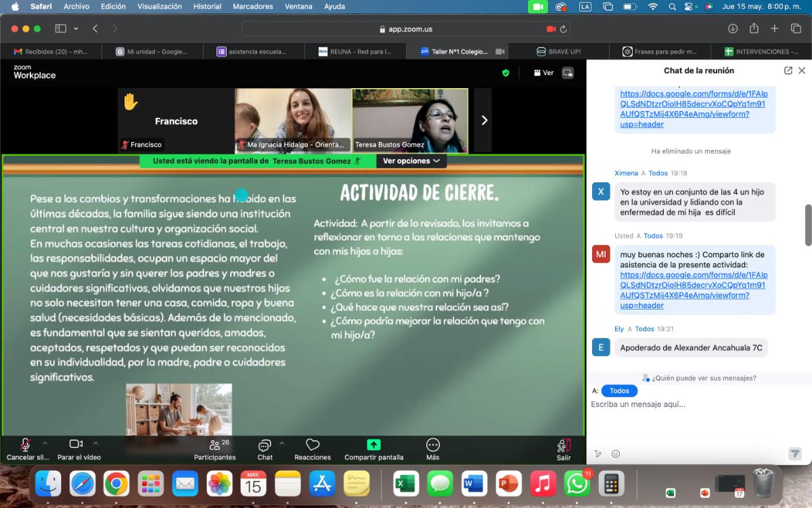
Task: Click the chat text formatting icon
Action: tap(597, 454)
